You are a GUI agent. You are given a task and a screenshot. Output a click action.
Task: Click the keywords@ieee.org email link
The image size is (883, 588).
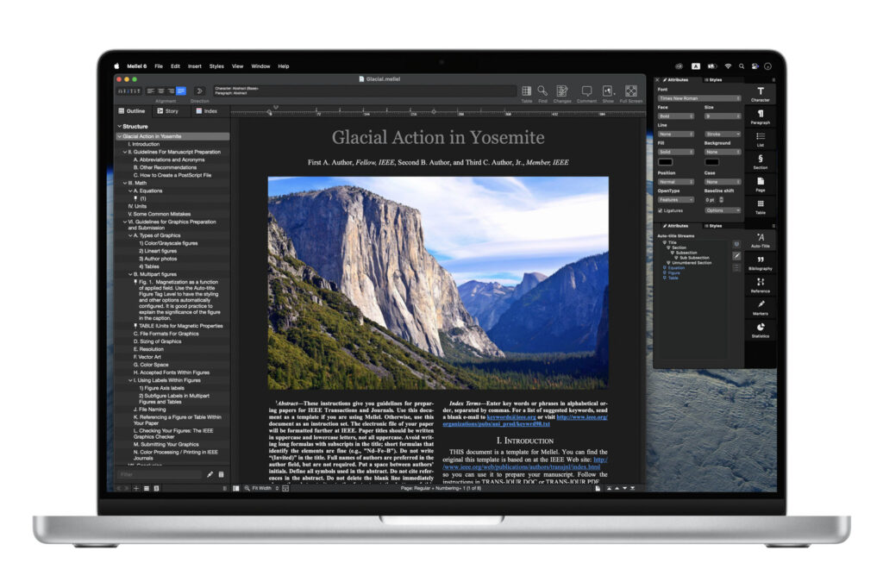click(x=509, y=417)
